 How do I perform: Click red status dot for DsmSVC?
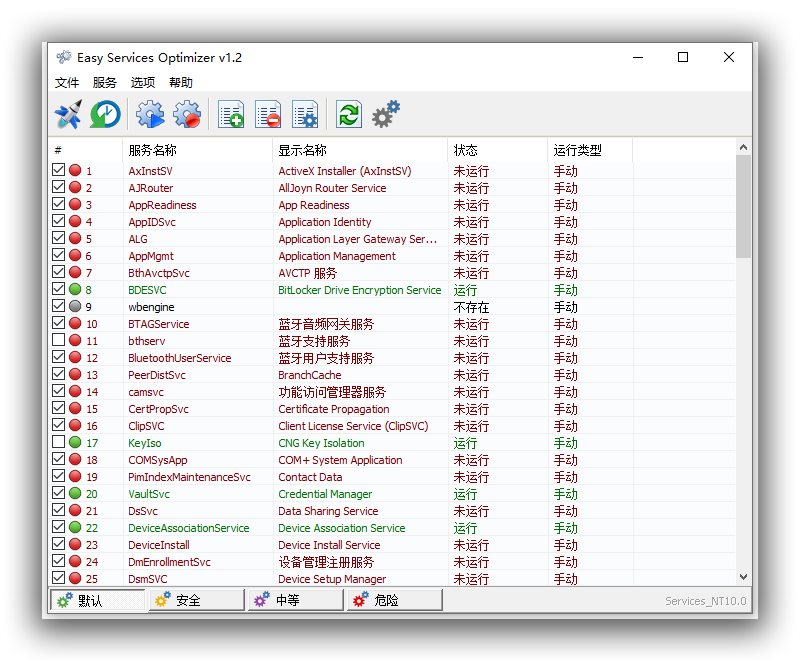point(75,578)
